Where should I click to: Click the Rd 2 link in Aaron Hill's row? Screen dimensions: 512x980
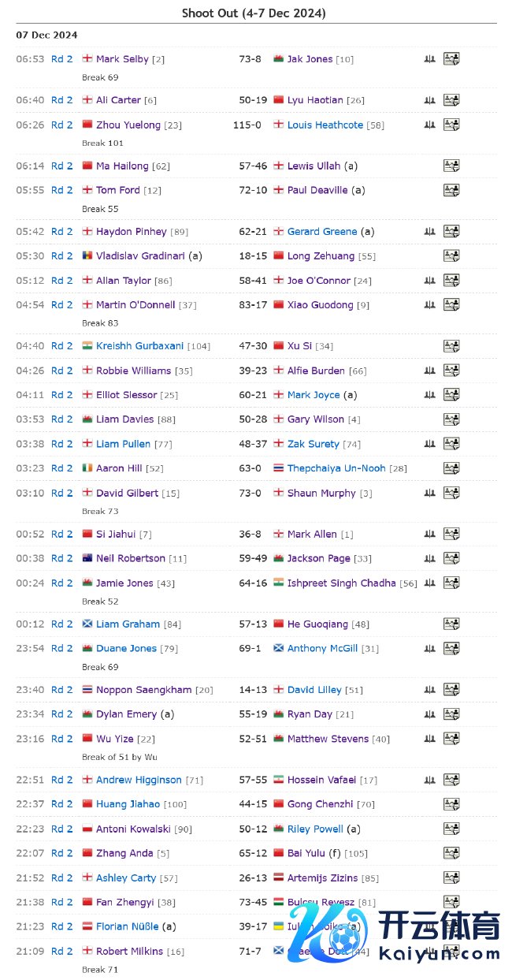[61, 468]
